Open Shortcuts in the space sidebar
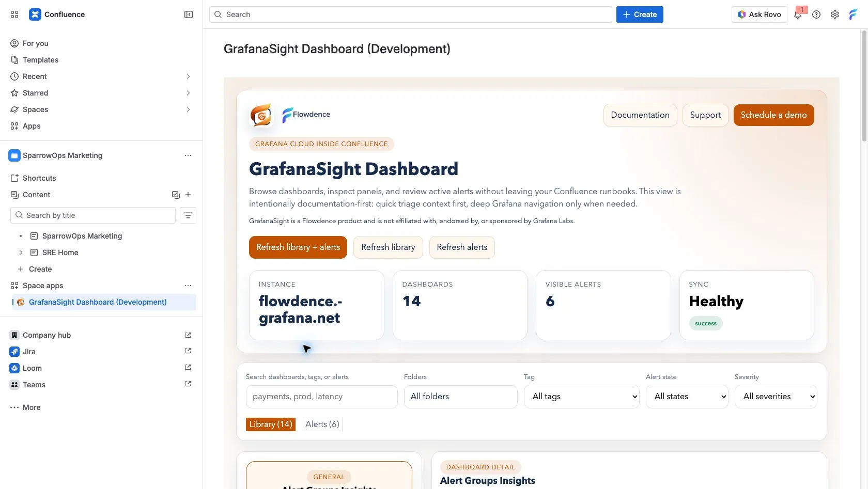This screenshot has height=489, width=868. (x=39, y=178)
